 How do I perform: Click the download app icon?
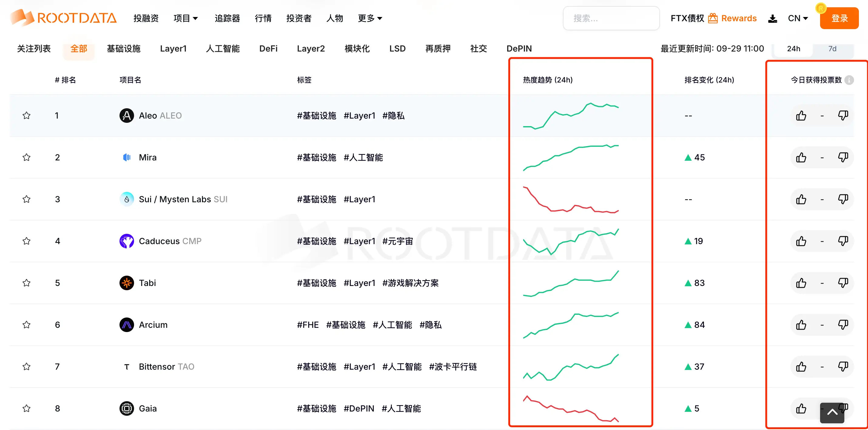(772, 18)
